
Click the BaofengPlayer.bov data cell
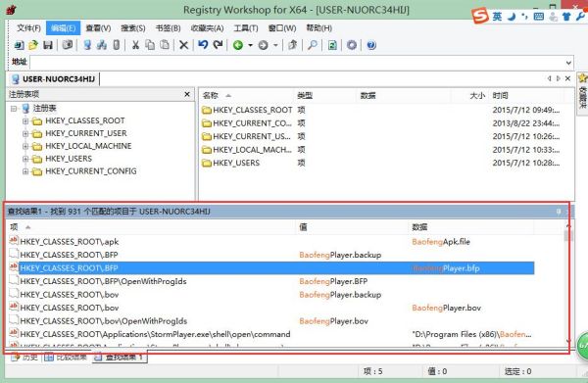[446, 308]
